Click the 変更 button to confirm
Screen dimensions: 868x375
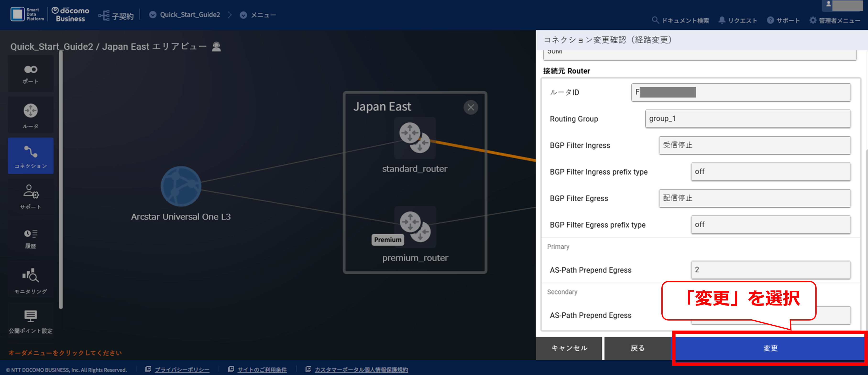pyautogui.click(x=770, y=348)
